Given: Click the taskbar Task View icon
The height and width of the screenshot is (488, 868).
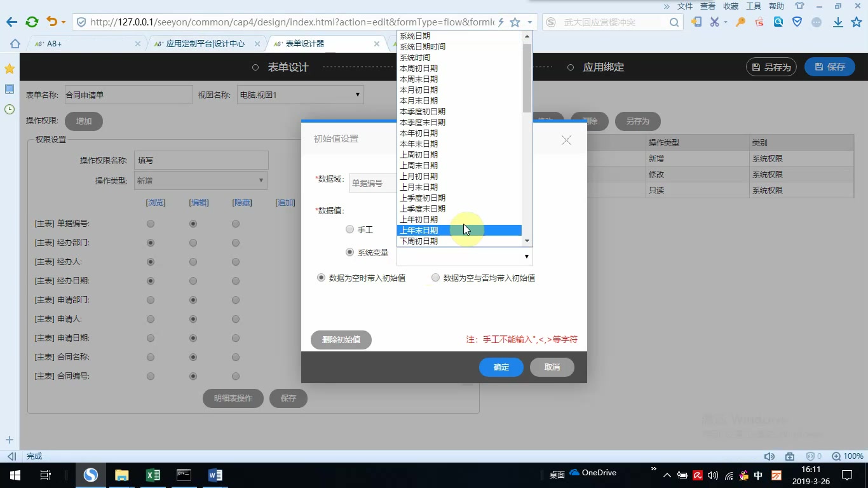Looking at the screenshot, I should click(x=46, y=475).
